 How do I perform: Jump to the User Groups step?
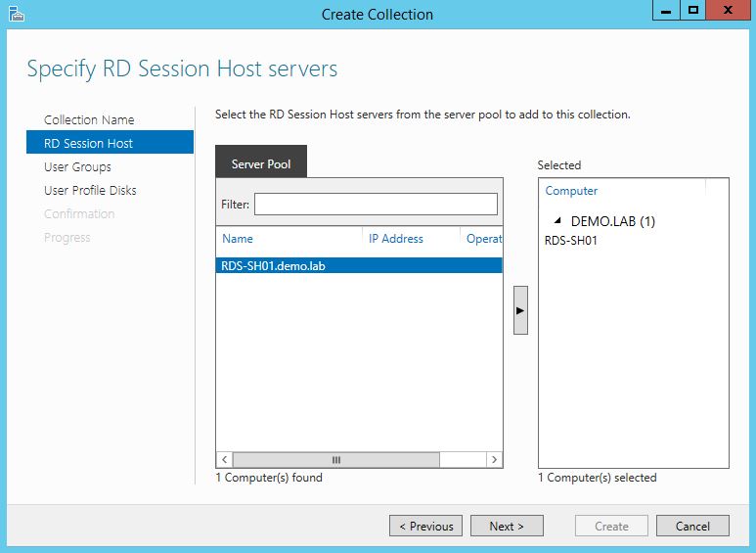(x=77, y=166)
